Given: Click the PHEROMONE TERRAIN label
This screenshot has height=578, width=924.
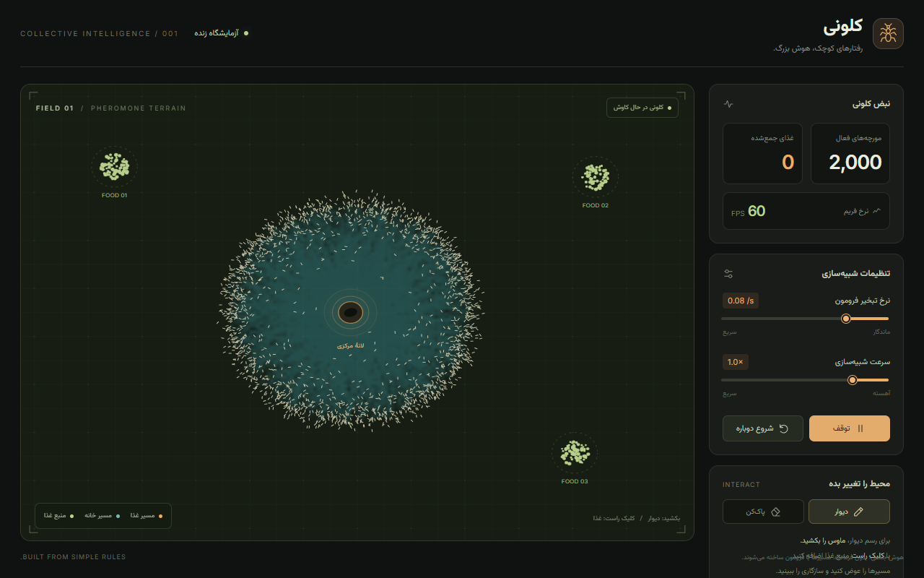Looking at the screenshot, I should 138,108.
